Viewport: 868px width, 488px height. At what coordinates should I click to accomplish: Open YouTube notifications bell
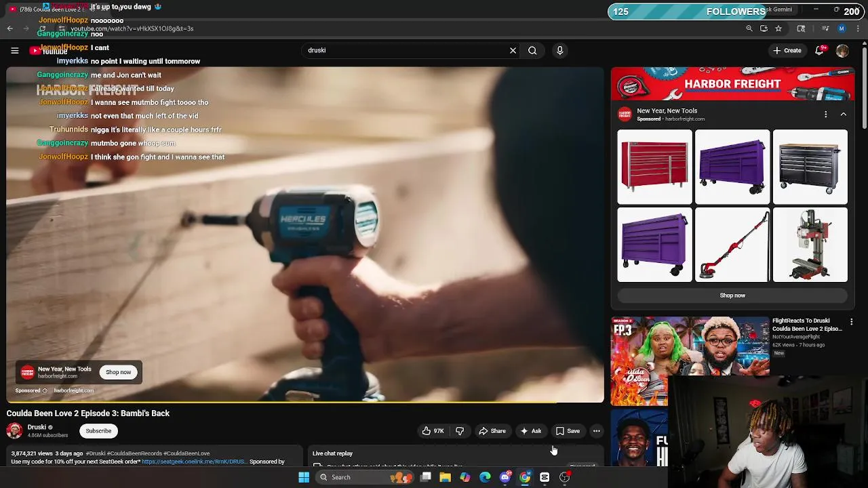coord(820,50)
